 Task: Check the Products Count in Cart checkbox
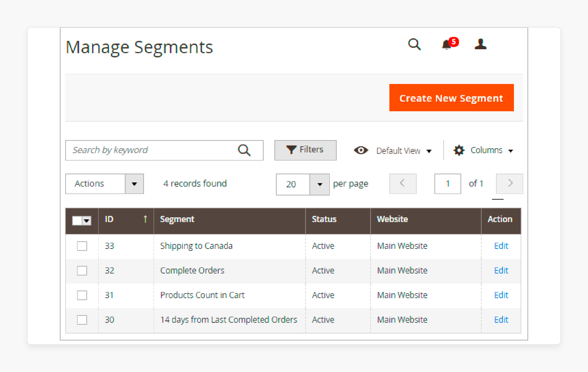(82, 295)
